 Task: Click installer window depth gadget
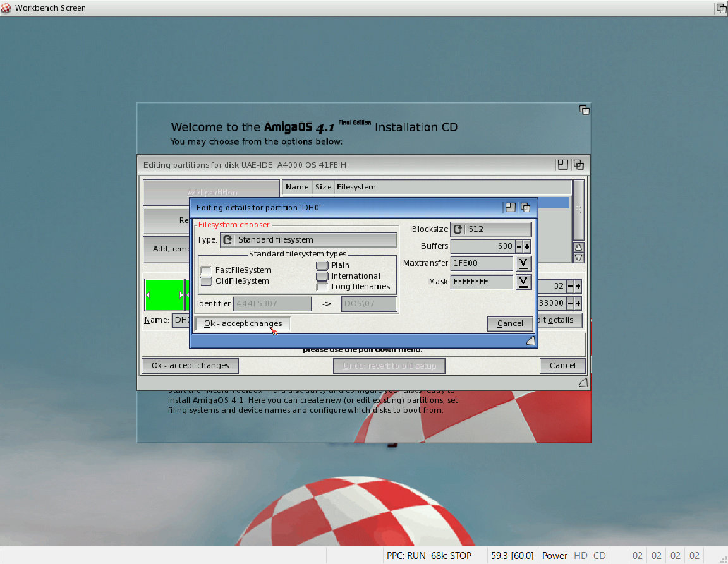click(584, 110)
